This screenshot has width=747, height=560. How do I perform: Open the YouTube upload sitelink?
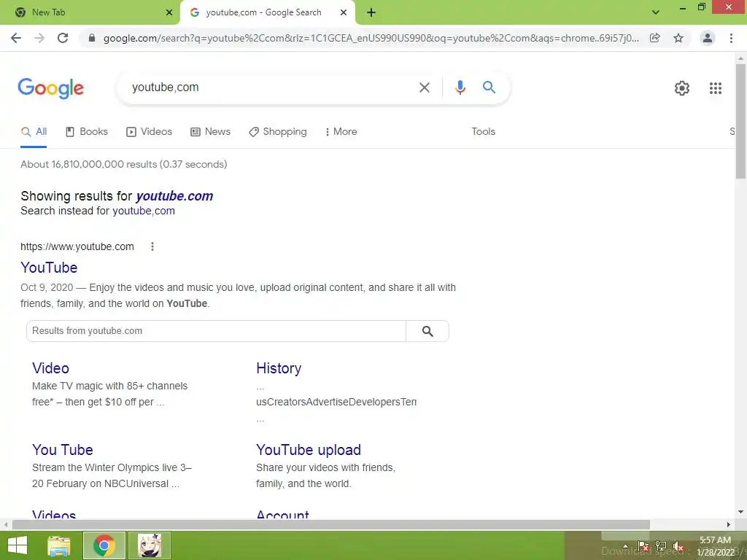click(309, 450)
